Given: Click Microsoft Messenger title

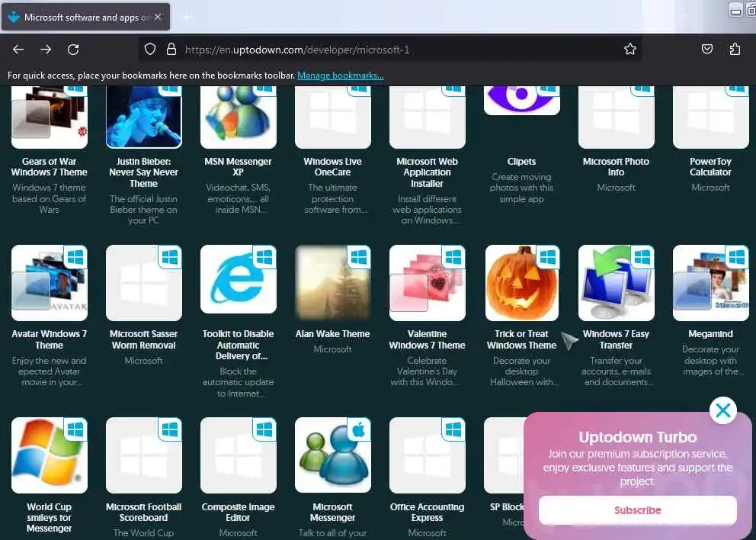Looking at the screenshot, I should tap(333, 512).
